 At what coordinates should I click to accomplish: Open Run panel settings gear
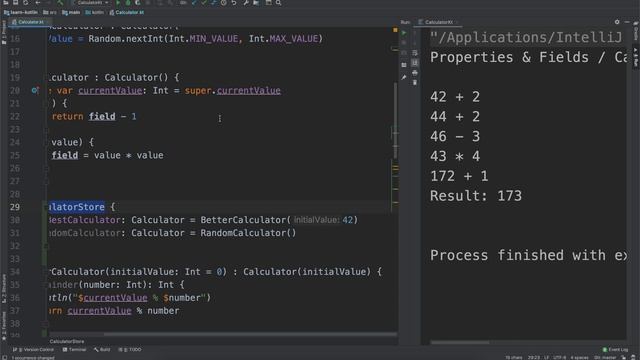click(617, 22)
